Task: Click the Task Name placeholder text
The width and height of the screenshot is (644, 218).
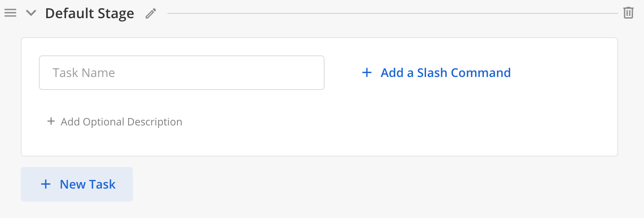Action: 84,73
